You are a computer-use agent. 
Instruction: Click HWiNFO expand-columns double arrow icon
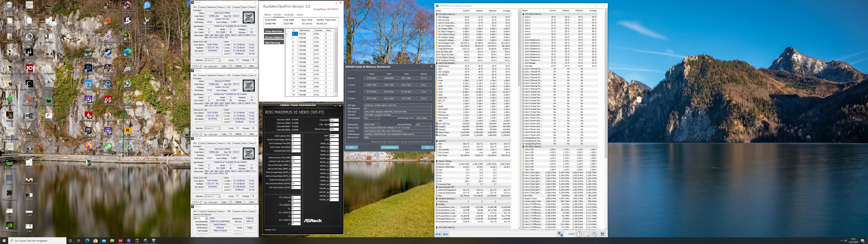(438, 234)
